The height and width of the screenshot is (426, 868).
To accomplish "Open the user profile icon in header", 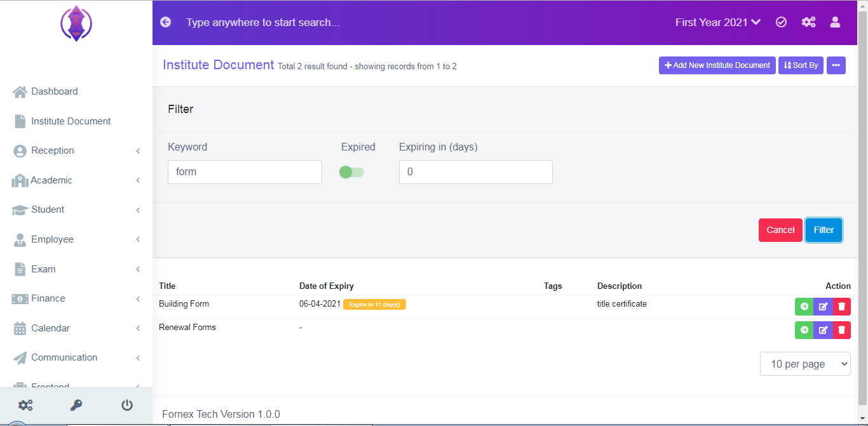I will point(835,22).
